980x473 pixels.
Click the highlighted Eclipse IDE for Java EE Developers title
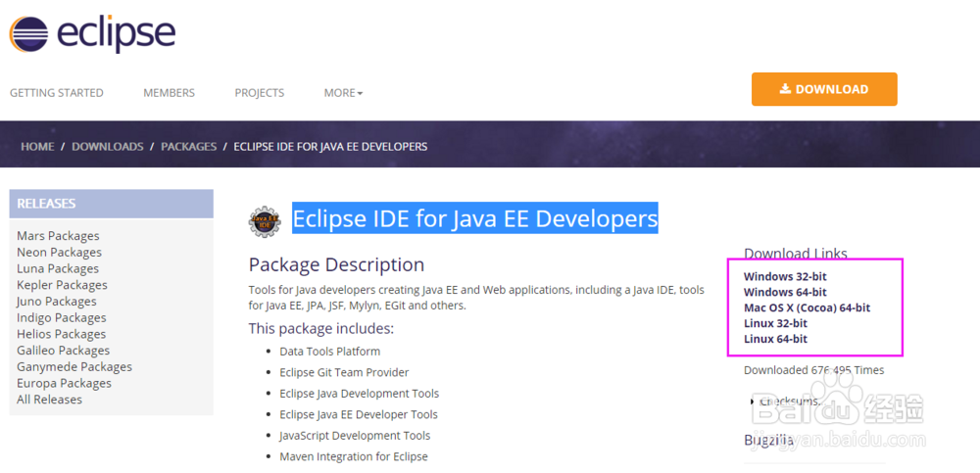(475, 218)
